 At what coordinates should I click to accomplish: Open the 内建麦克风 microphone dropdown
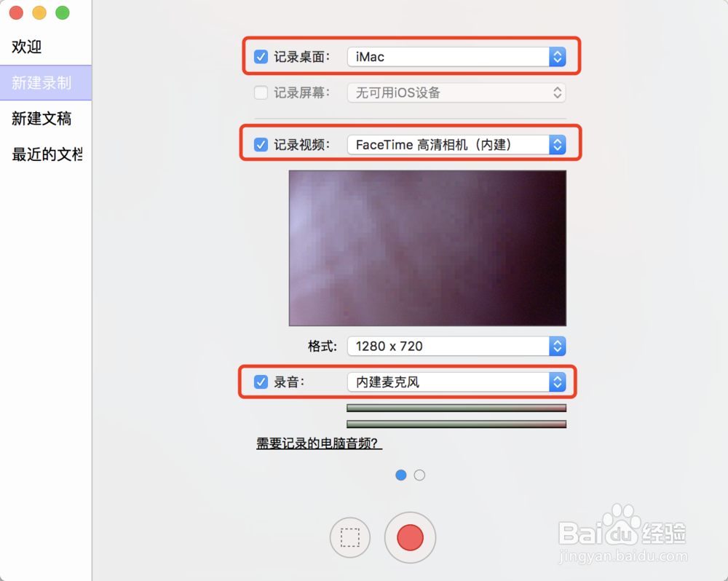(x=557, y=382)
